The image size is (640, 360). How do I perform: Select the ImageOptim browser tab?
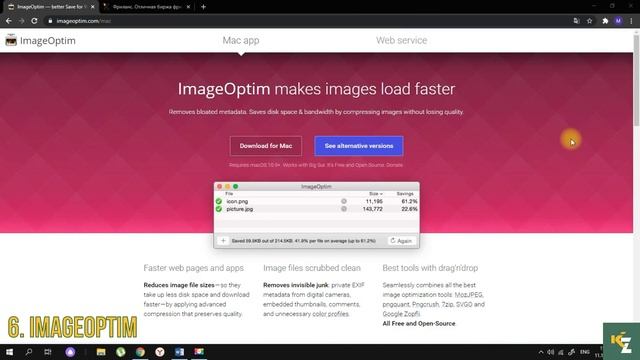pyautogui.click(x=50, y=7)
